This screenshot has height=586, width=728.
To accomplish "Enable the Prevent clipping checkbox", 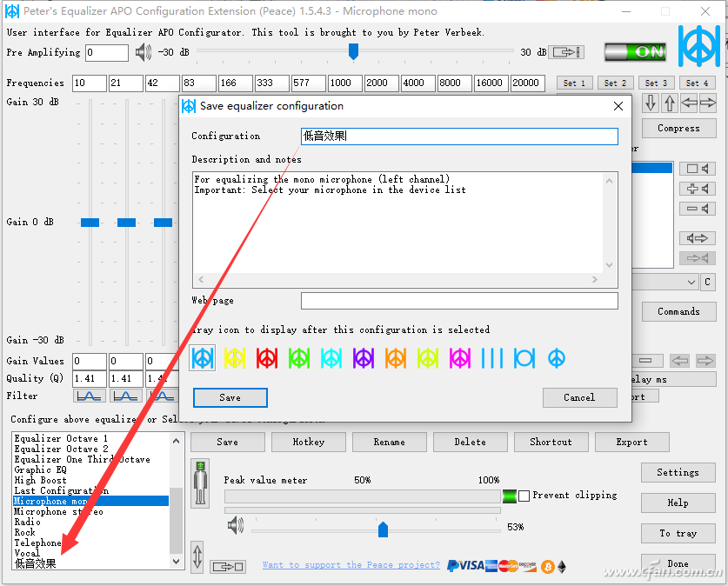I will (x=524, y=496).
